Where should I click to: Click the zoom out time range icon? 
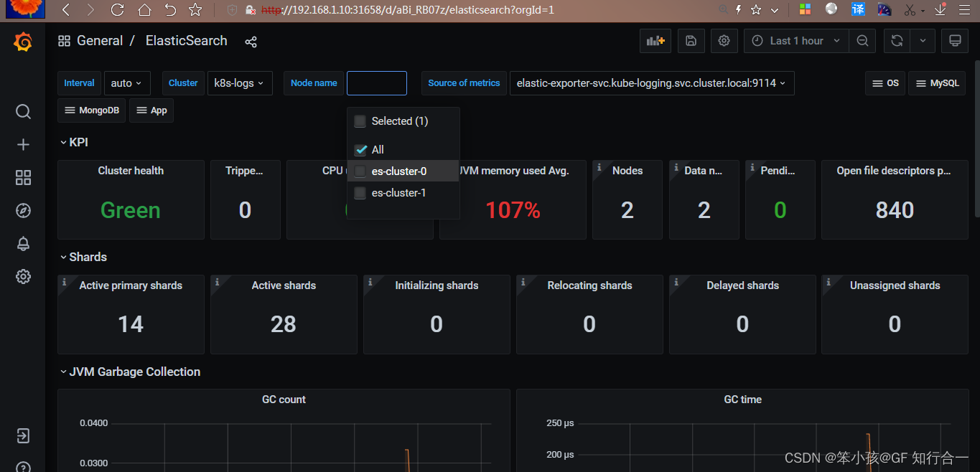(862, 41)
